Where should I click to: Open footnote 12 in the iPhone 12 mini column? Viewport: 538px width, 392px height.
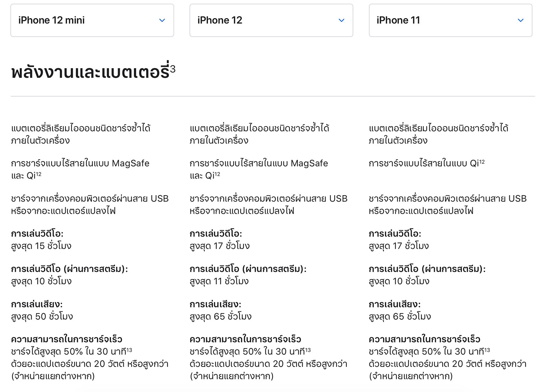[38, 174]
